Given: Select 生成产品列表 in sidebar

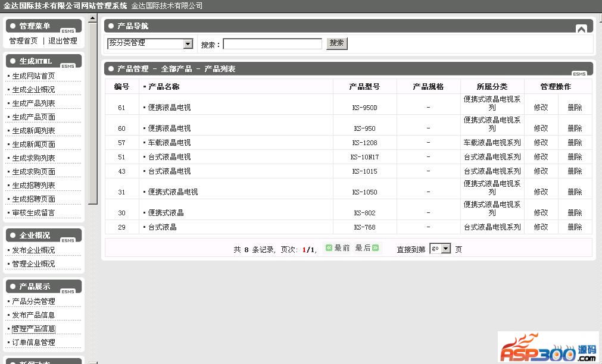Looking at the screenshot, I should (x=33, y=103).
